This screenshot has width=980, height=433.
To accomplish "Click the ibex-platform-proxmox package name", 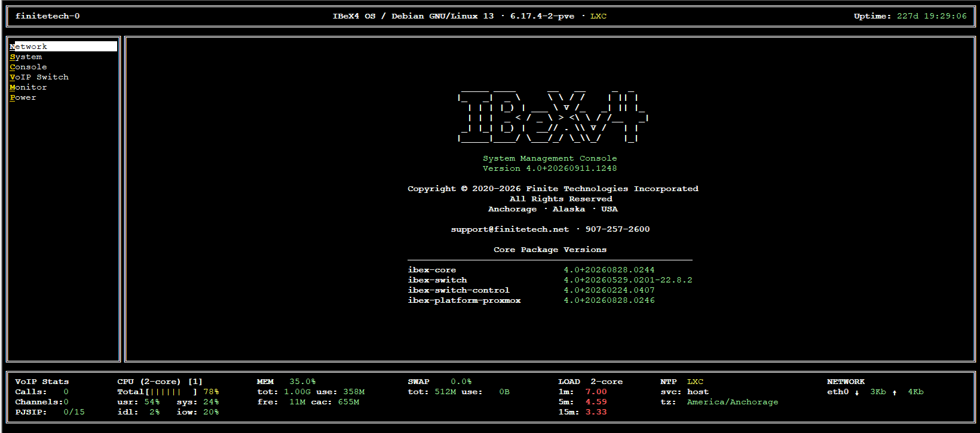I will click(x=464, y=300).
